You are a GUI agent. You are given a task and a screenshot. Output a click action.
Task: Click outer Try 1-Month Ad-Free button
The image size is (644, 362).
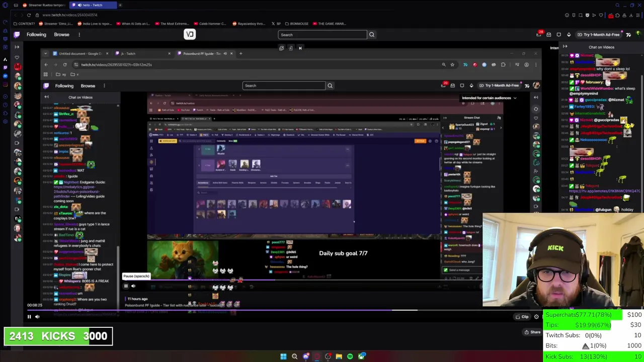click(598, 35)
